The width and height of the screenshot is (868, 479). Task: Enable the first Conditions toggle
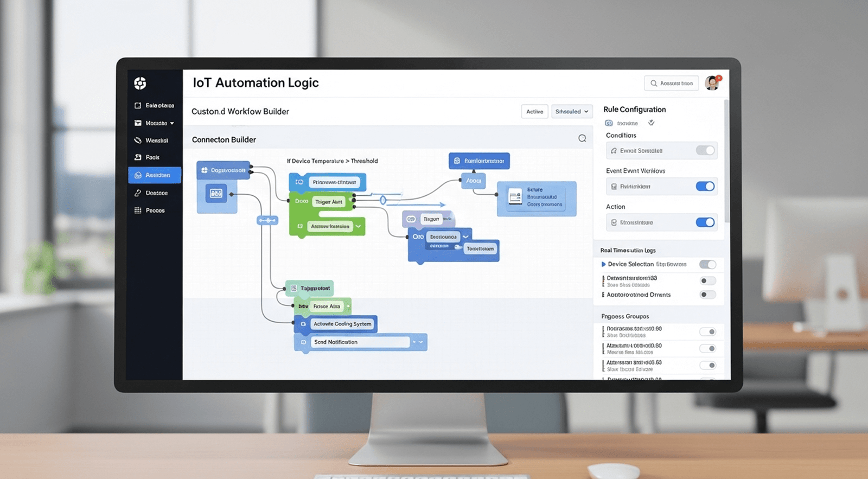point(705,150)
